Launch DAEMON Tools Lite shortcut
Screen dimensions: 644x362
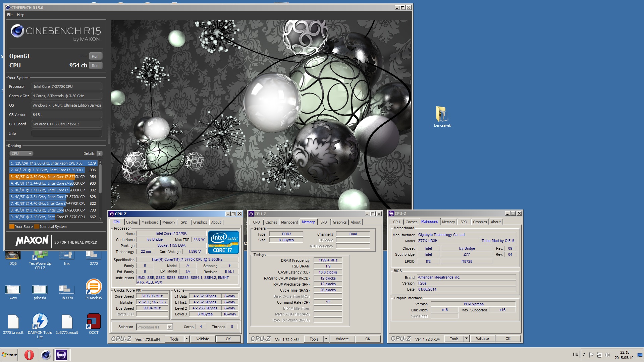coord(40,326)
